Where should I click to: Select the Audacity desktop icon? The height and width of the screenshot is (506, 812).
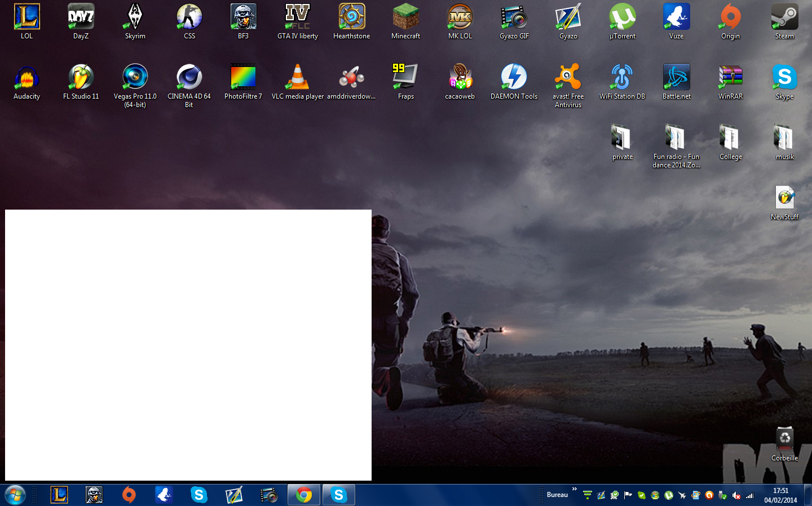point(27,82)
